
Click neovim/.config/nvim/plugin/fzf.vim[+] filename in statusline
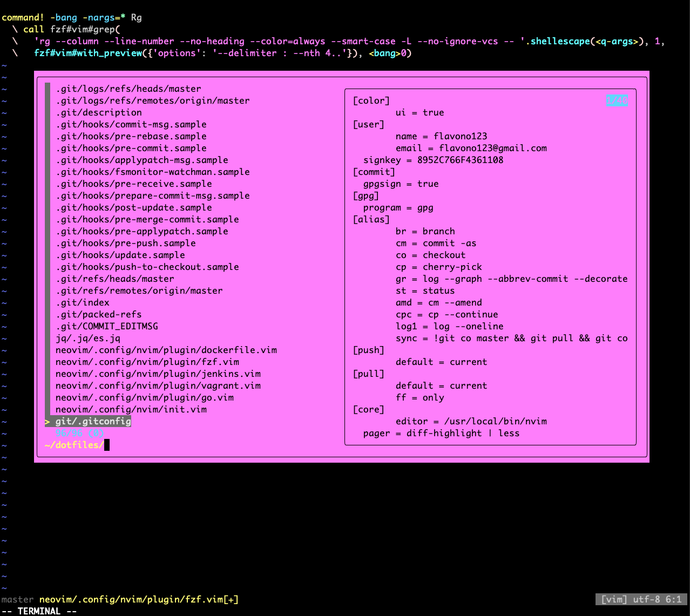(x=136, y=599)
